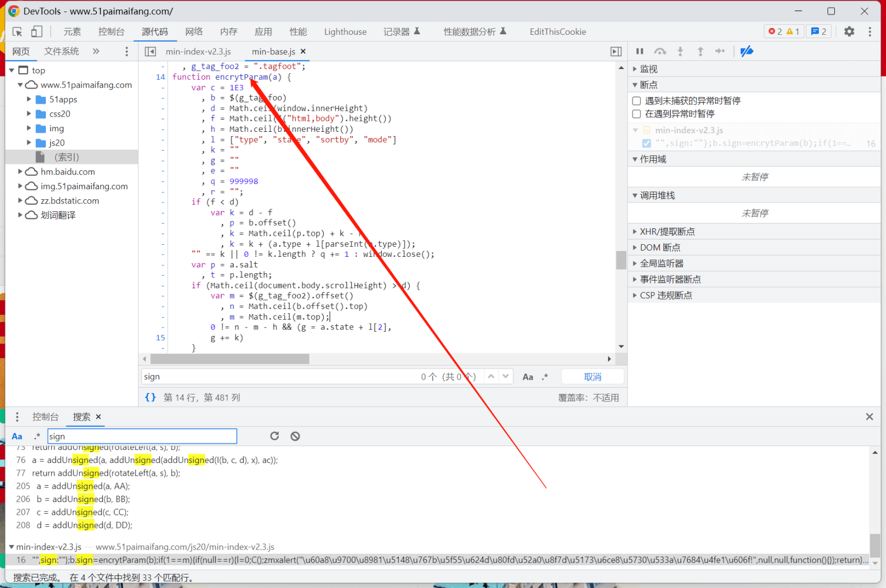This screenshot has height=588, width=886.
Task: Open search result line 16 sign=encrytParam
Action: click(x=438, y=560)
